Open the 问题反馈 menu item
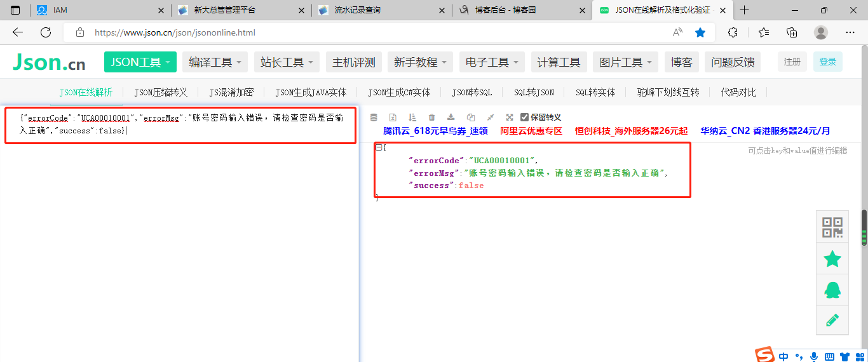This screenshot has width=868, height=362. [733, 62]
